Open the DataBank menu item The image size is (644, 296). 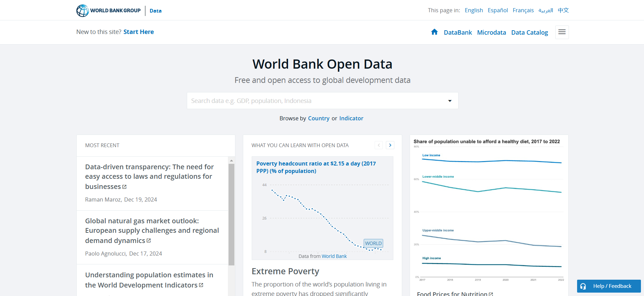pos(458,32)
